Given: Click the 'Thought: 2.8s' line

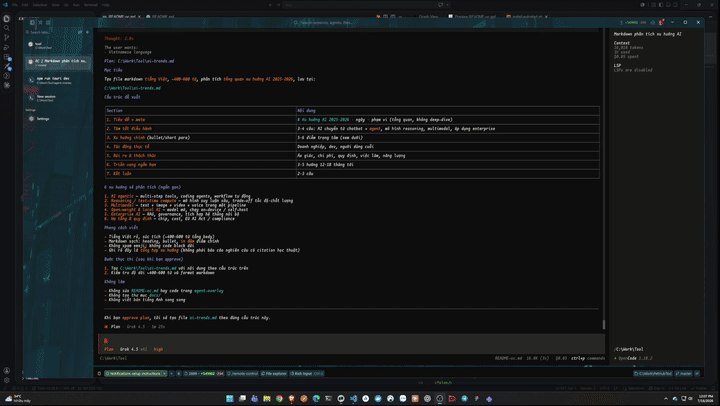Looking at the screenshot, I should click(x=119, y=39).
